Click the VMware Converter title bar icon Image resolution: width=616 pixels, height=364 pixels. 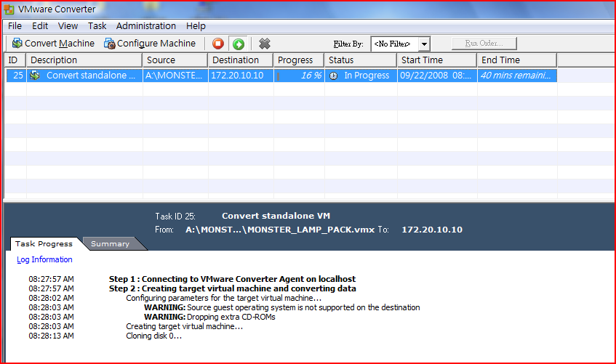click(x=9, y=9)
